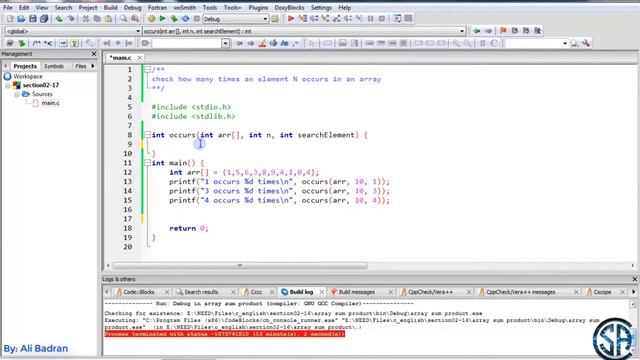Screen dimensions: 640x360
Task: Collapse the section02-17 project node
Action: (8, 85)
